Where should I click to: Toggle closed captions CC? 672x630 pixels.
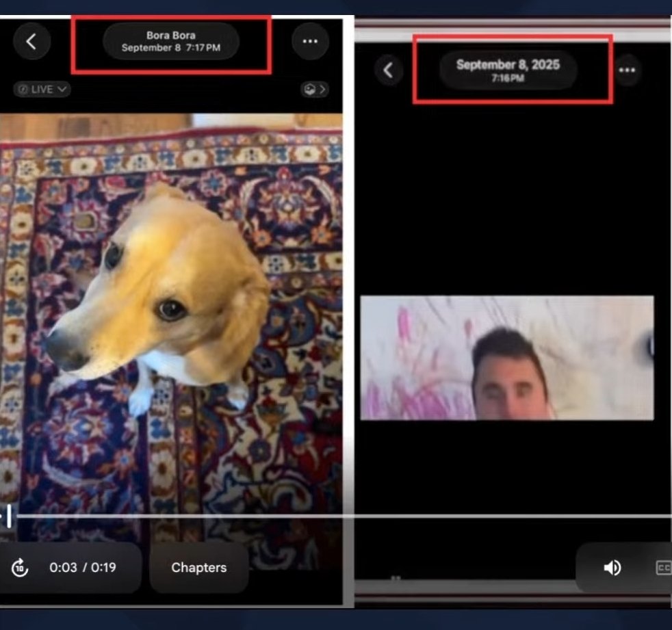click(x=664, y=568)
